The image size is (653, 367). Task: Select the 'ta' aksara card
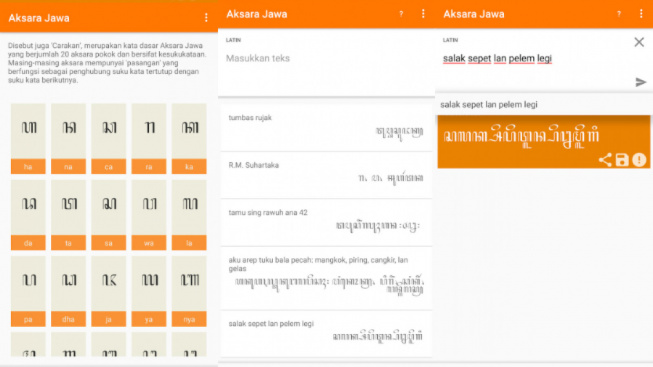[x=68, y=215]
